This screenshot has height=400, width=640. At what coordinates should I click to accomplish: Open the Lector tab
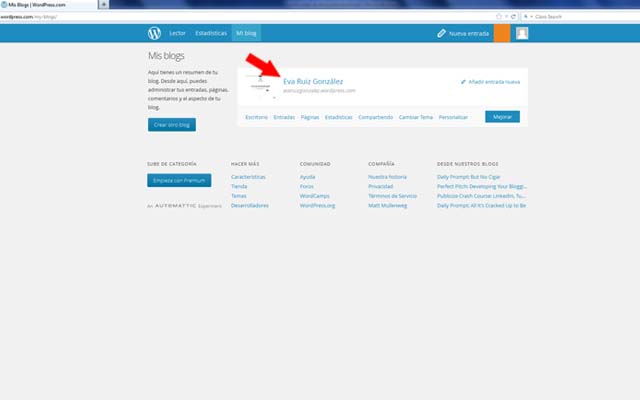point(177,33)
